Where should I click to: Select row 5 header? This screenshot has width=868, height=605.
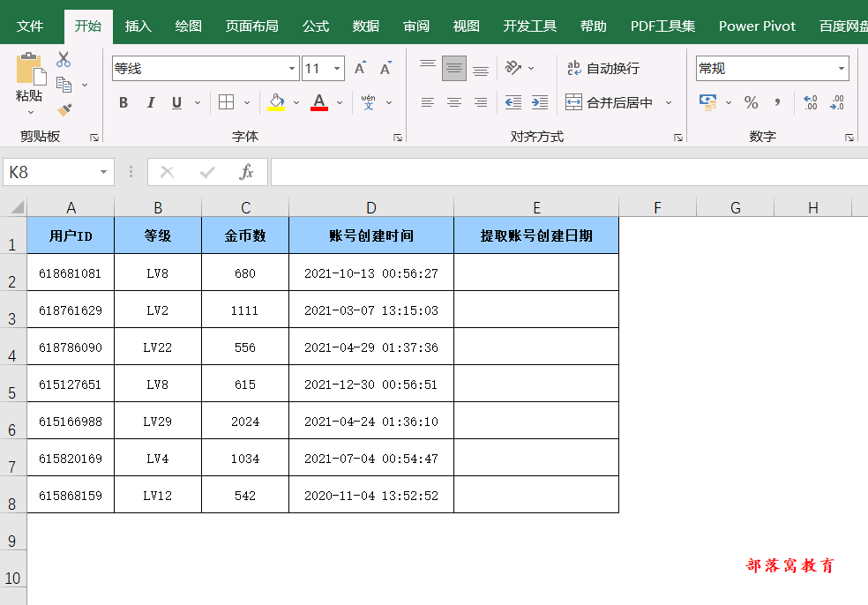[12, 384]
